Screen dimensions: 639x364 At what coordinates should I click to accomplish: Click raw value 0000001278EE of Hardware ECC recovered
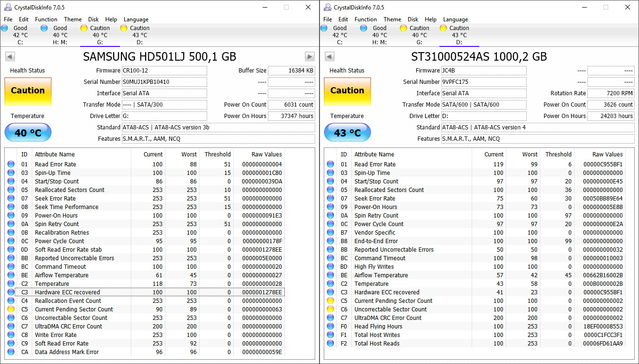262,292
